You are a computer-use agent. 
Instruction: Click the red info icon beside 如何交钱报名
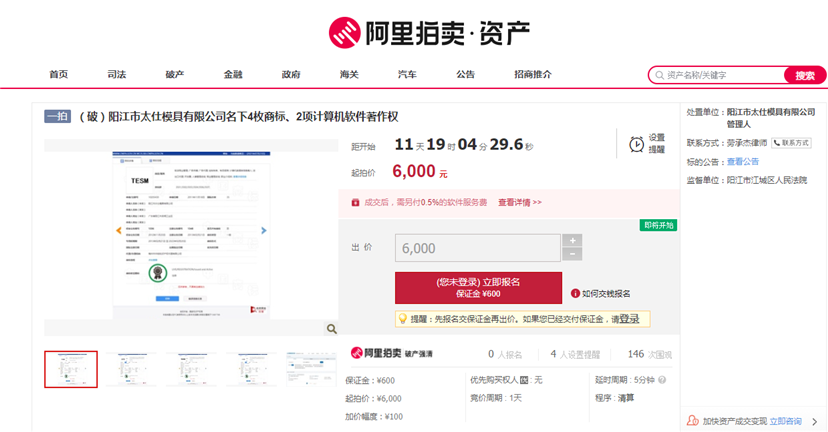point(575,294)
